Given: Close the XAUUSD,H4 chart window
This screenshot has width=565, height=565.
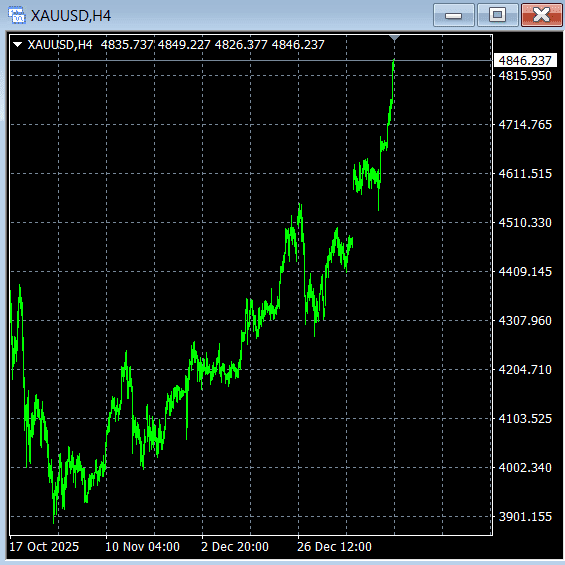Looking at the screenshot, I should click(x=542, y=15).
